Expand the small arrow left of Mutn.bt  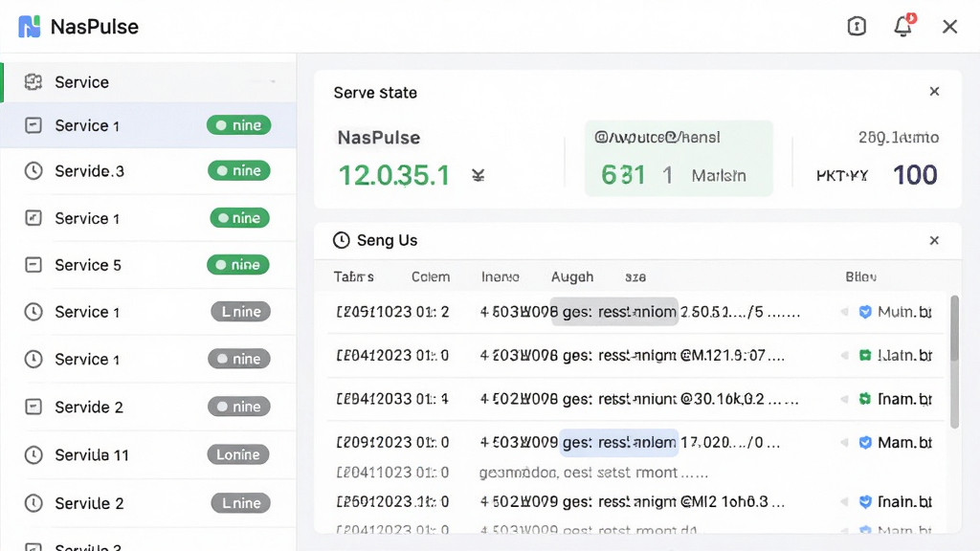844,312
